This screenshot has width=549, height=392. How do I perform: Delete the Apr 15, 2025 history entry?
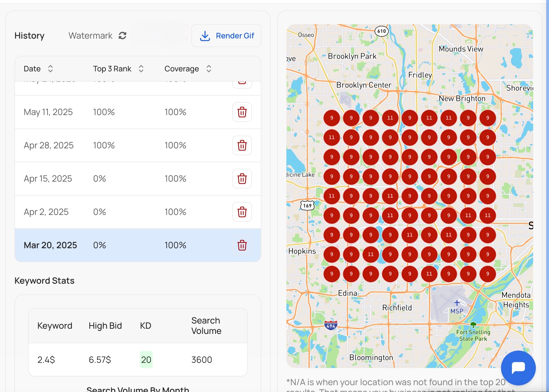(242, 179)
